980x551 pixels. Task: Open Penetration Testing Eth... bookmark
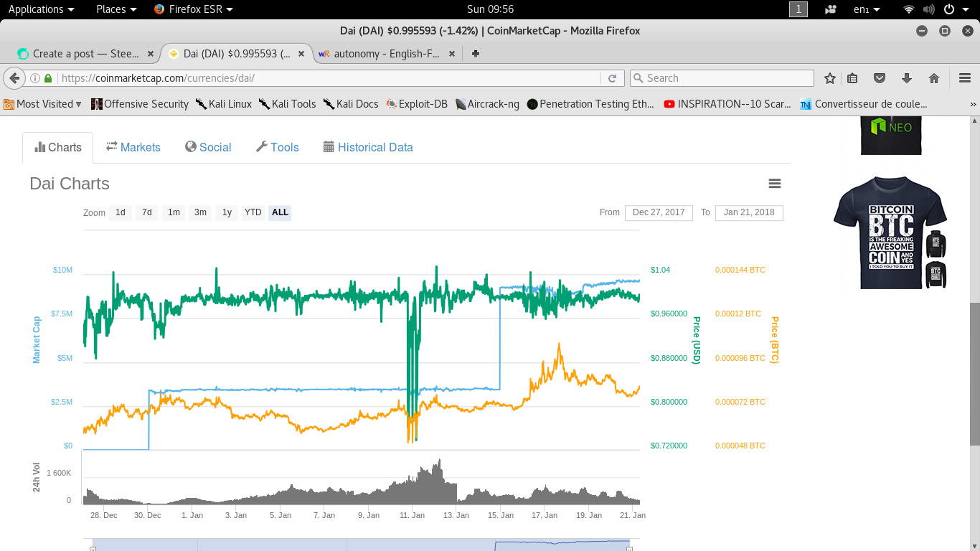[590, 104]
